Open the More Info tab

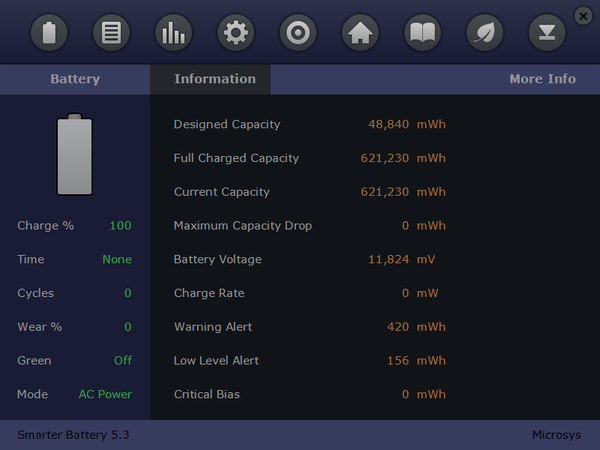coord(542,79)
